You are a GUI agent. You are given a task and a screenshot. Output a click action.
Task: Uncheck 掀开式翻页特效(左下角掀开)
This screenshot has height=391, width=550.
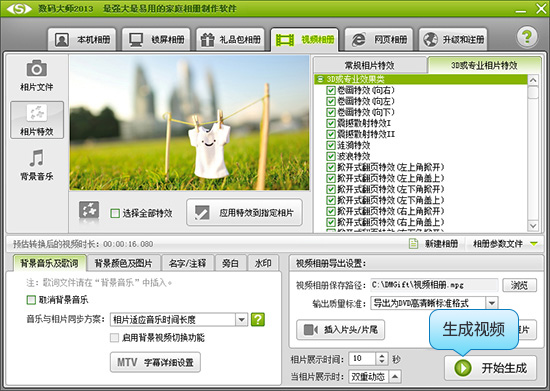coord(330,189)
